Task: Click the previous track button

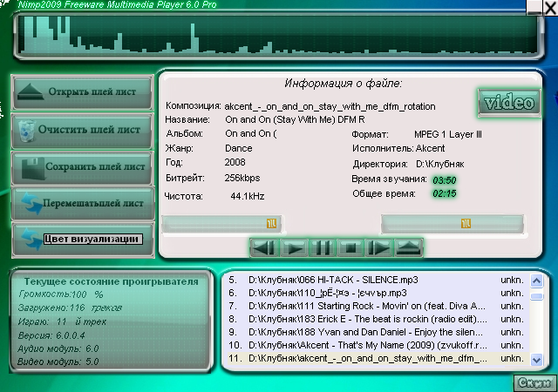Action: (263, 247)
